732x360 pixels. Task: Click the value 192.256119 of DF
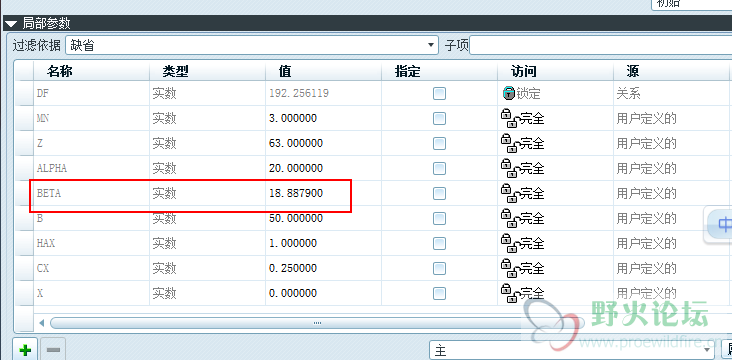click(x=299, y=93)
